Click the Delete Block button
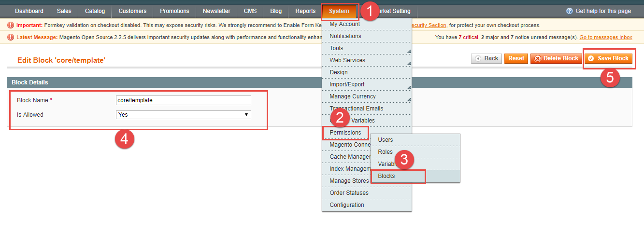644x246 pixels. click(556, 58)
